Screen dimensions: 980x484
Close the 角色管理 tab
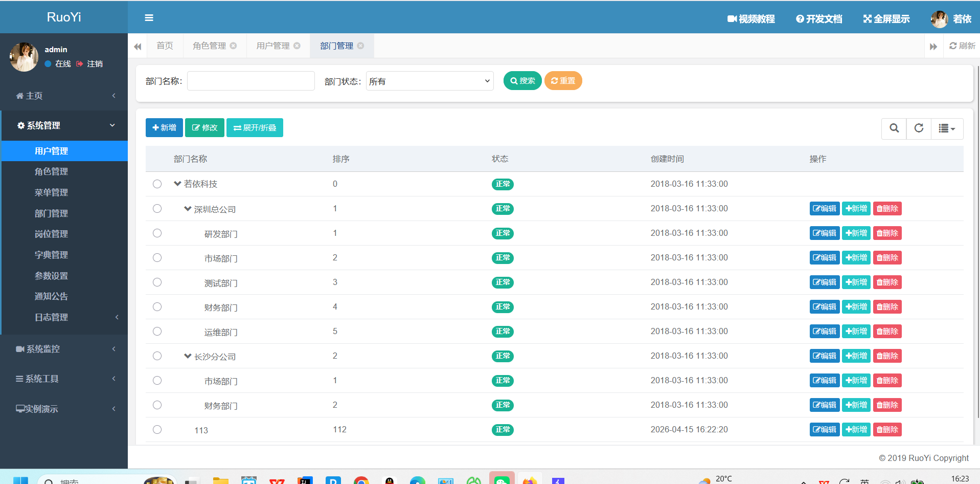(233, 46)
